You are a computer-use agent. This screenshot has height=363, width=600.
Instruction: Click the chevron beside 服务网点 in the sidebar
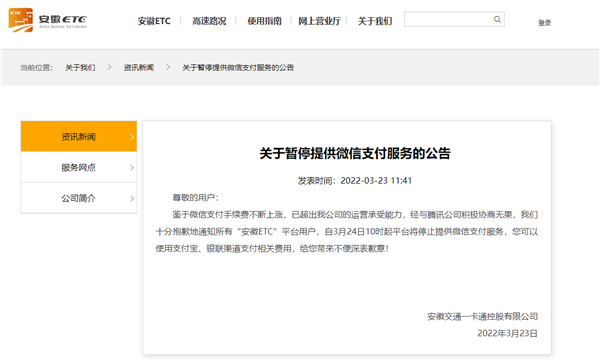tap(132, 168)
